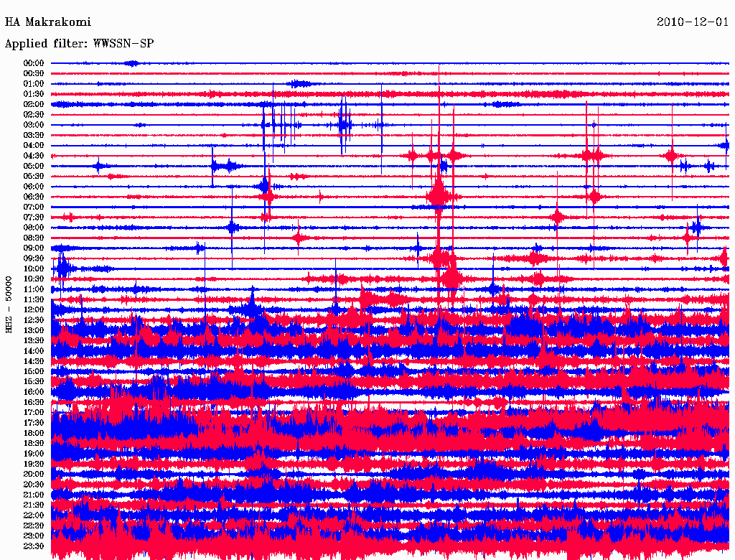Select the 23:30 time row label
The image size is (735, 560).
[34, 546]
